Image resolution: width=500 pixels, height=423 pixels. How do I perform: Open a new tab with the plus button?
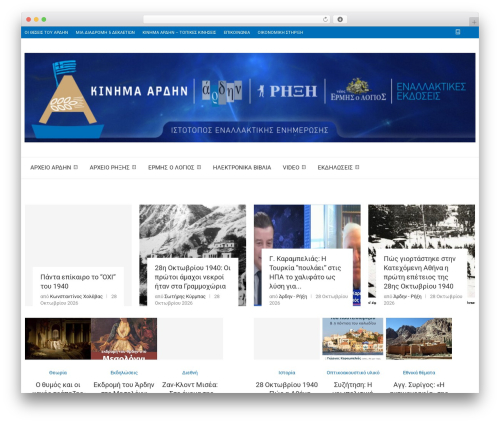(474, 22)
